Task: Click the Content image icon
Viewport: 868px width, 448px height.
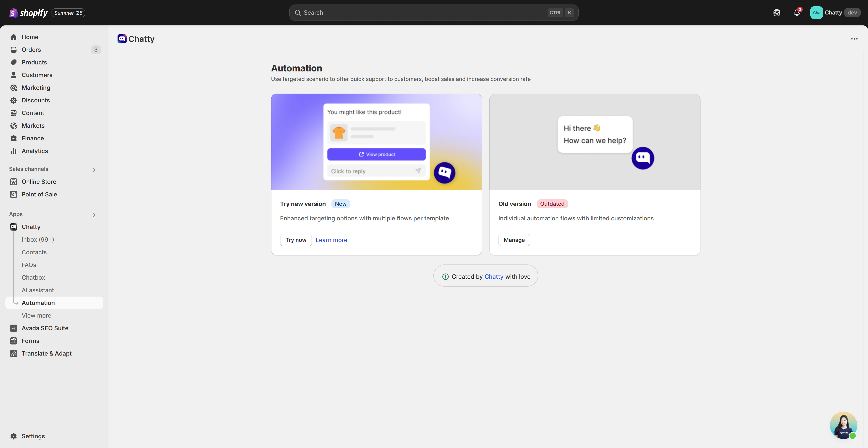Action: (x=14, y=113)
